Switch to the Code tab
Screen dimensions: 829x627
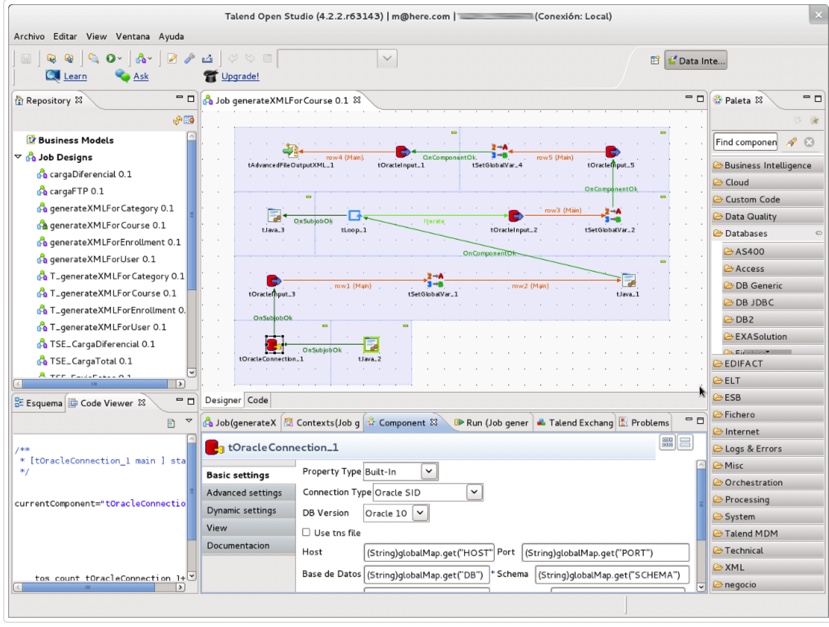(x=257, y=400)
